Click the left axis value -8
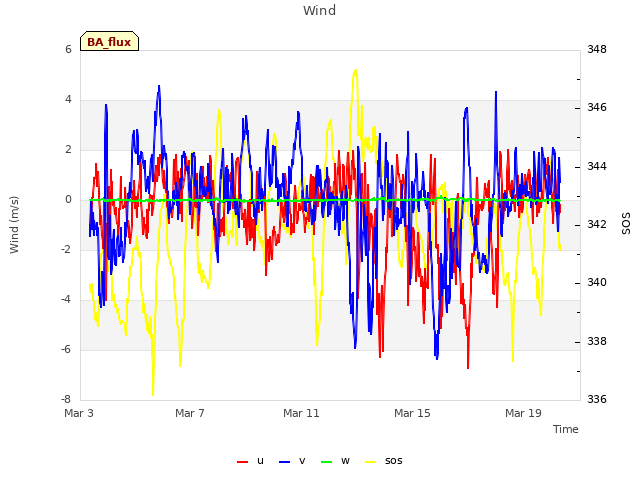The image size is (640, 480). (66, 399)
